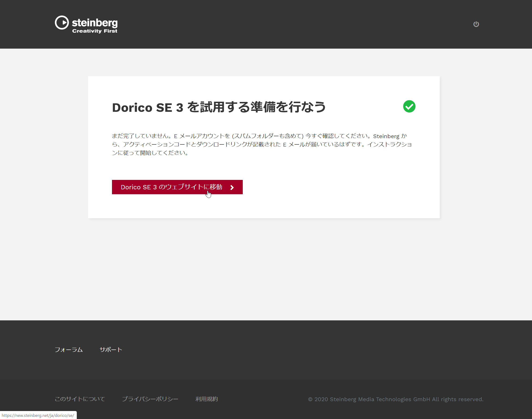Open the フォーラム footer link
The height and width of the screenshot is (419, 532).
(69, 349)
